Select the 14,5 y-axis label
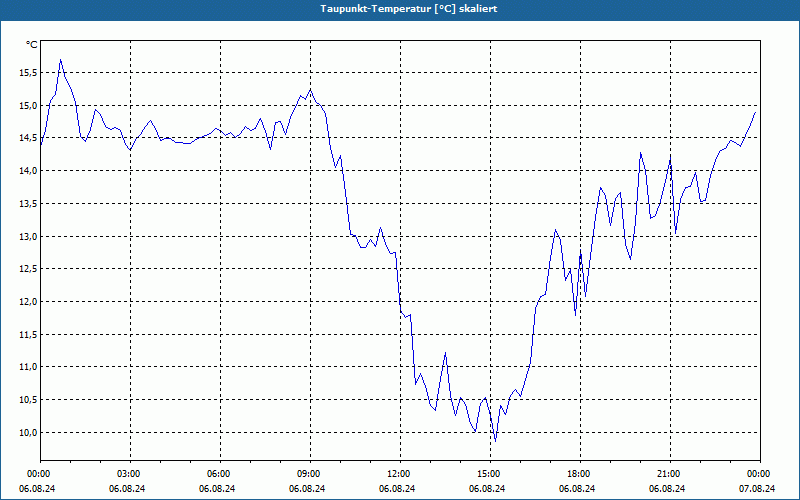This screenshot has width=800, height=500. tap(28, 138)
